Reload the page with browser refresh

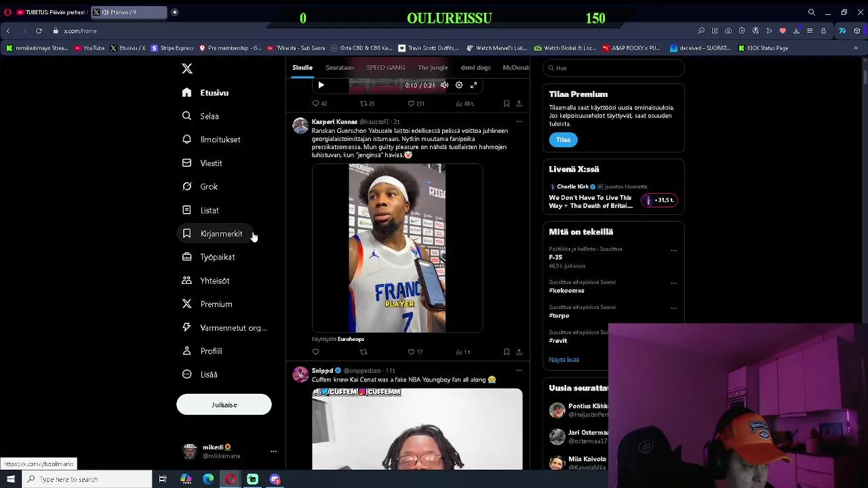39,30
